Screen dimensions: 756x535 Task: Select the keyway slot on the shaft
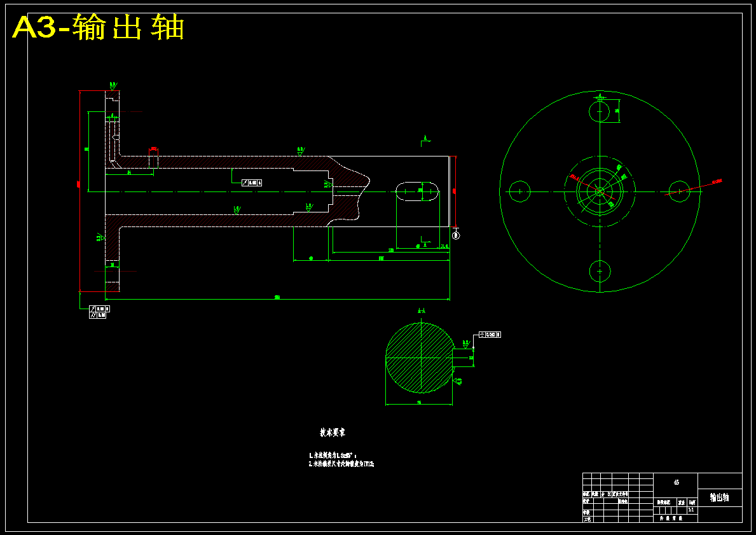click(418, 192)
